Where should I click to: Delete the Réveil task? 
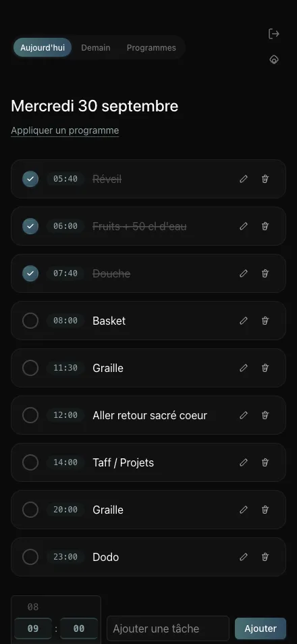[265, 179]
